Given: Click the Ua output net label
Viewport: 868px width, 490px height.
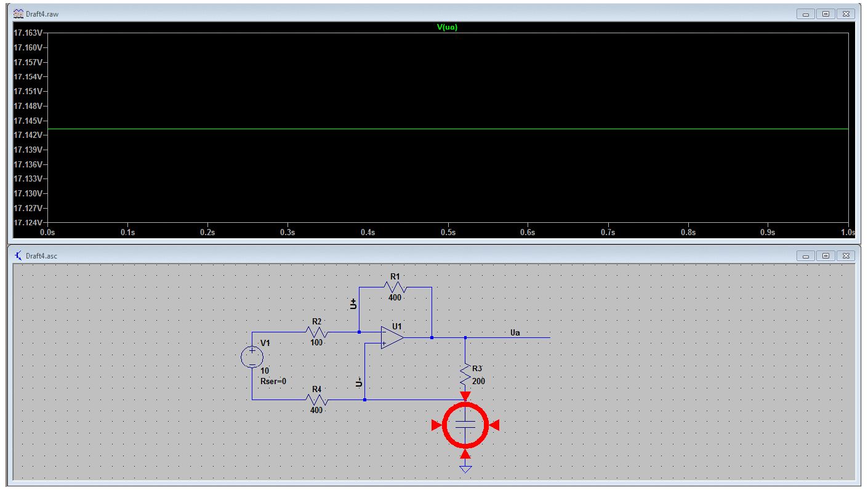Looking at the screenshot, I should [x=515, y=333].
